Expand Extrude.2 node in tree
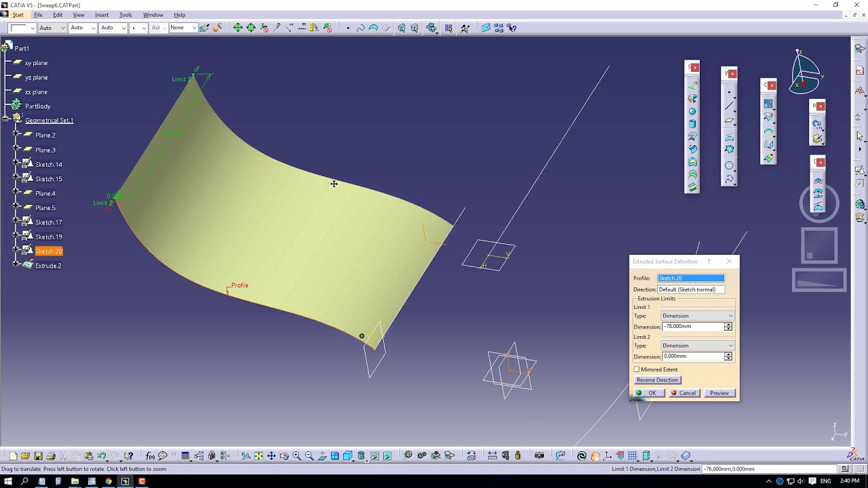Screen dimensions: 868x488 click(x=16, y=265)
